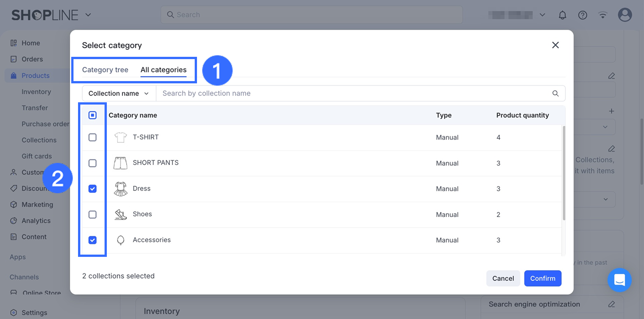Image resolution: width=644 pixels, height=319 pixels.
Task: Expand the Collection name filter dropdown
Action: (x=119, y=93)
